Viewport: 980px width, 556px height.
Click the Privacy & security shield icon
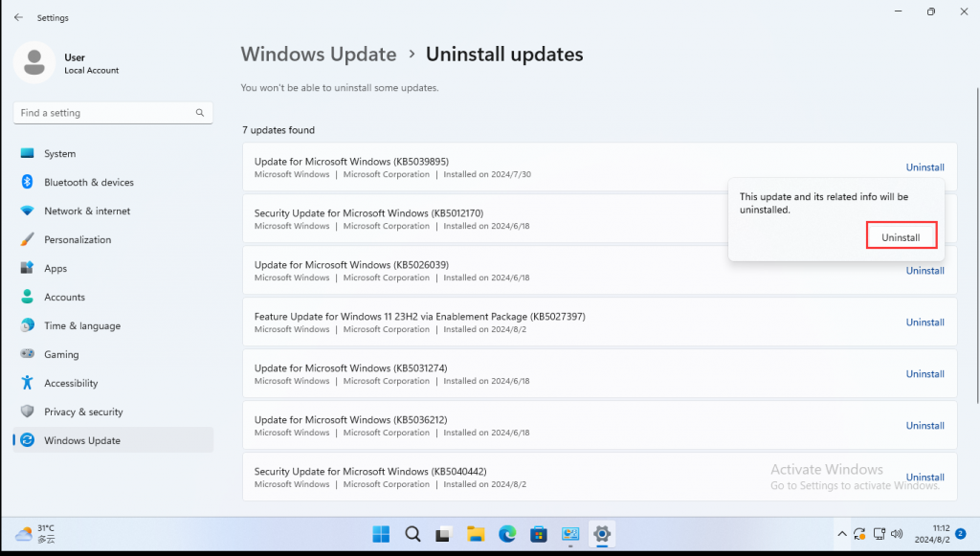pos(27,411)
